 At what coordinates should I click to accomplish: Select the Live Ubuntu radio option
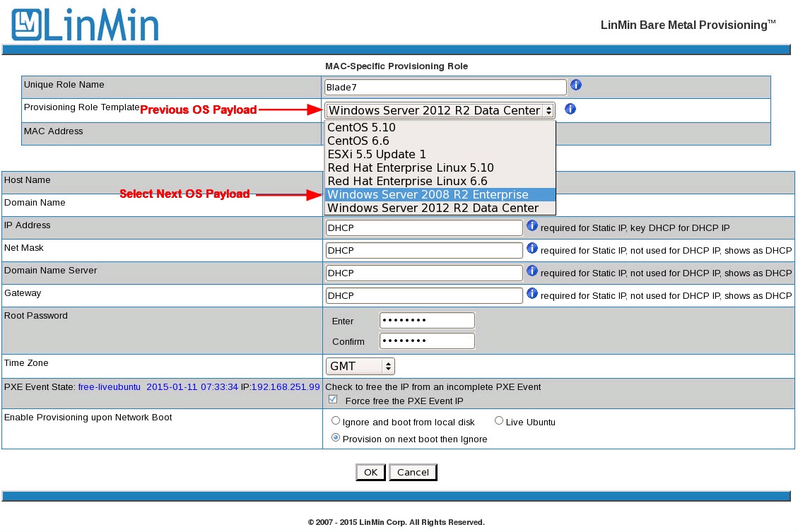coord(499,420)
